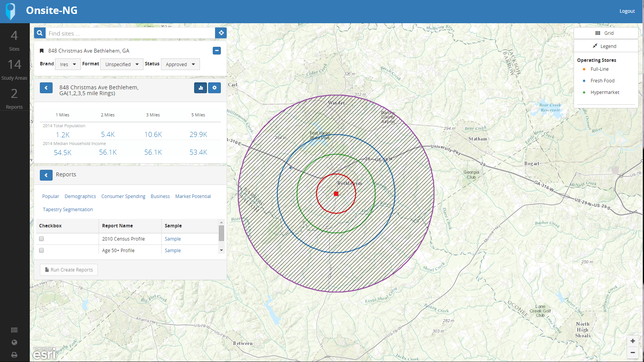Screen dimensions: 644x362
Task: Open Sample link for 2010 Census Profile
Action: tap(173, 239)
